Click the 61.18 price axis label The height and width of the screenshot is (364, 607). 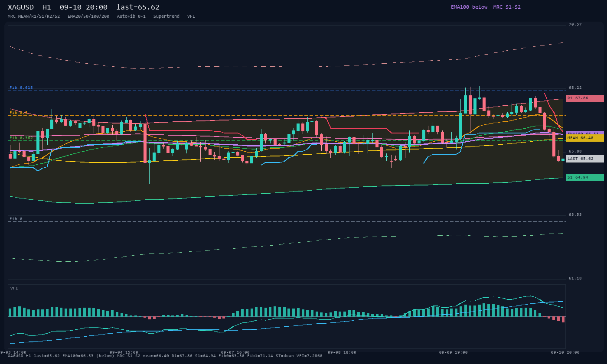coord(575,278)
